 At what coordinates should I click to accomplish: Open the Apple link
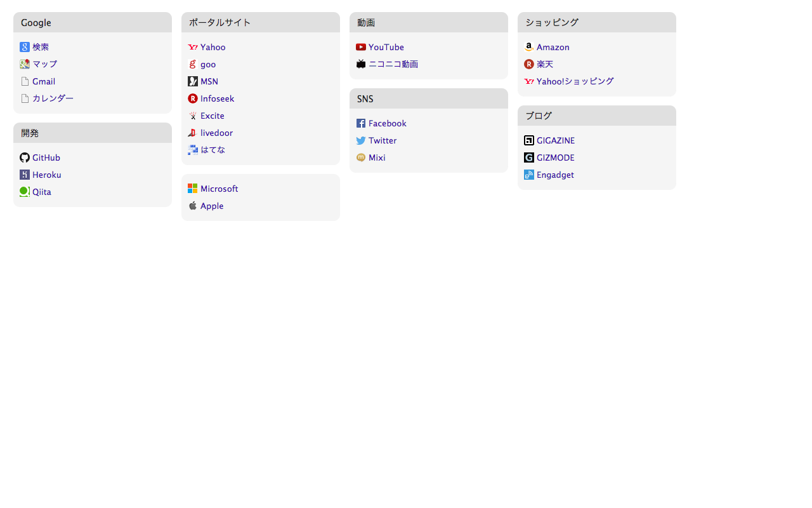pos(212,206)
